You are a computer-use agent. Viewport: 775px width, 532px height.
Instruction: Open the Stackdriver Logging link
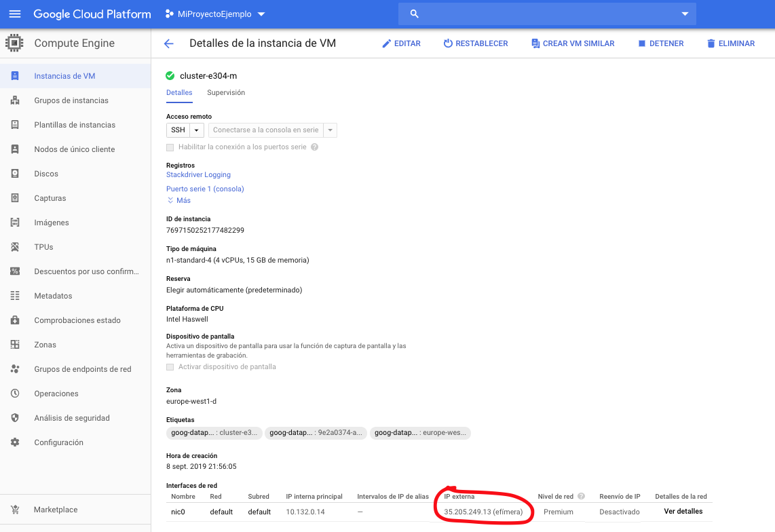pos(198,174)
